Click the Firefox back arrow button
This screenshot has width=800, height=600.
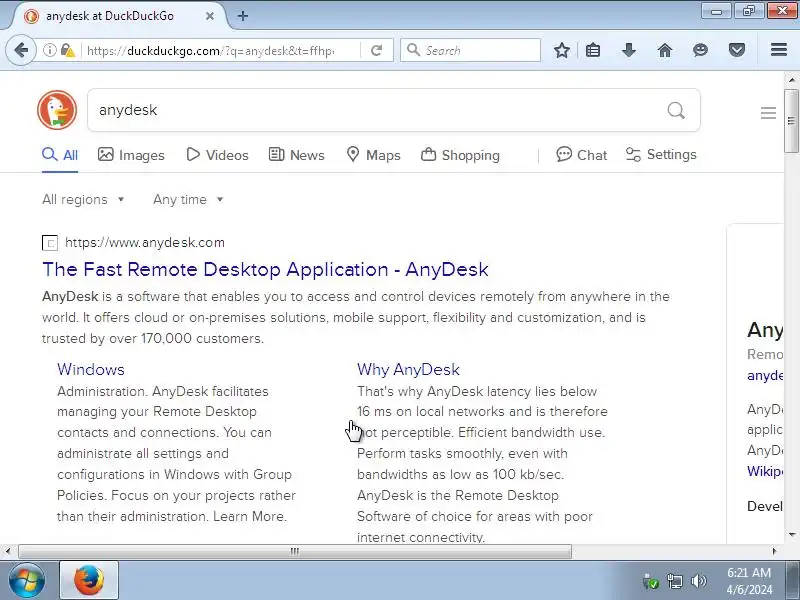click(x=21, y=50)
